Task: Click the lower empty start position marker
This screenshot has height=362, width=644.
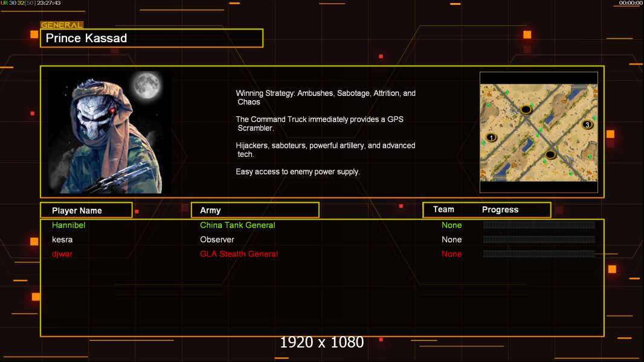Action: click(550, 154)
